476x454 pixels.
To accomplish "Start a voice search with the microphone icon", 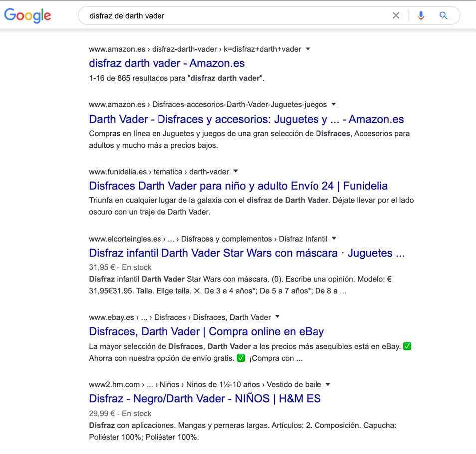I will pos(420,15).
